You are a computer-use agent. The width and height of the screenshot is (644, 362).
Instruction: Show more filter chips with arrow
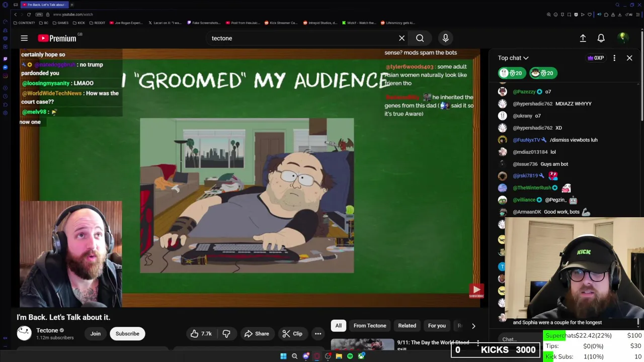pyautogui.click(x=473, y=326)
